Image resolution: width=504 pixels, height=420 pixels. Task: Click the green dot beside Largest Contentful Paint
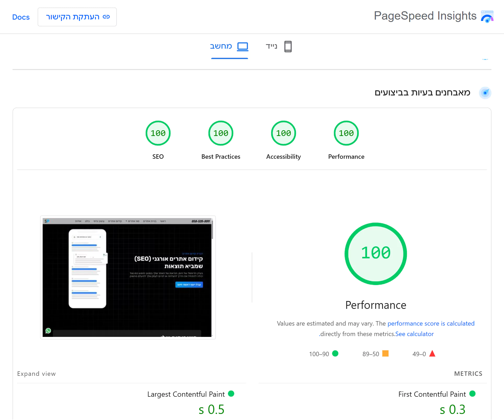coord(231,394)
